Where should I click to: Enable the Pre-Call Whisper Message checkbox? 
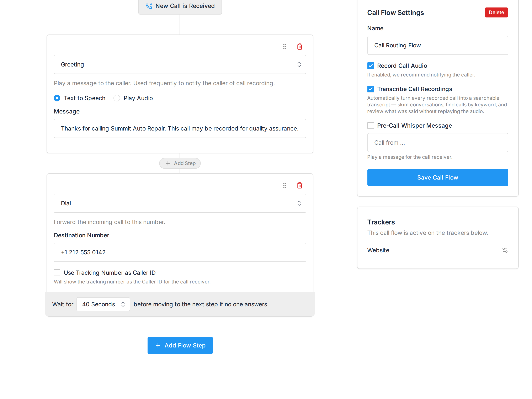click(x=371, y=126)
